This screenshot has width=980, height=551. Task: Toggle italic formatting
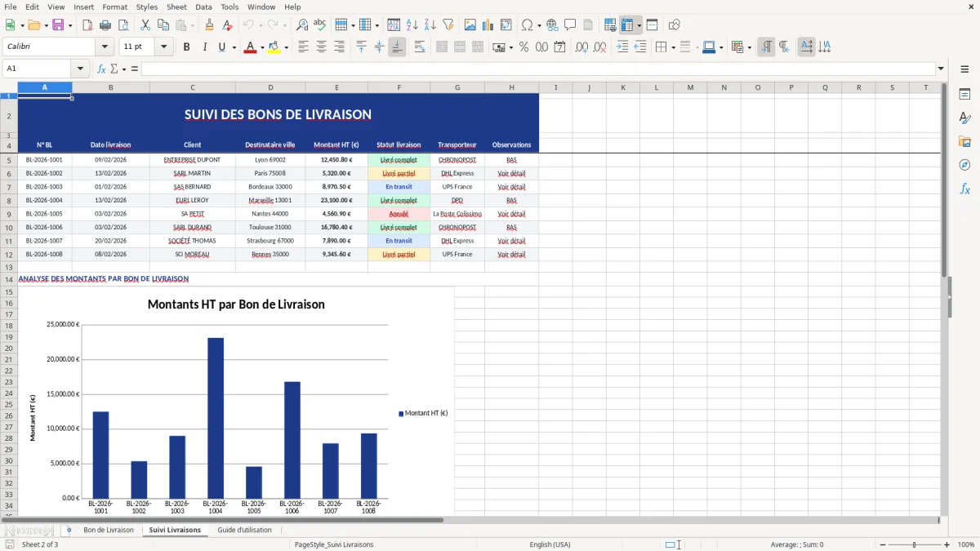(203, 47)
